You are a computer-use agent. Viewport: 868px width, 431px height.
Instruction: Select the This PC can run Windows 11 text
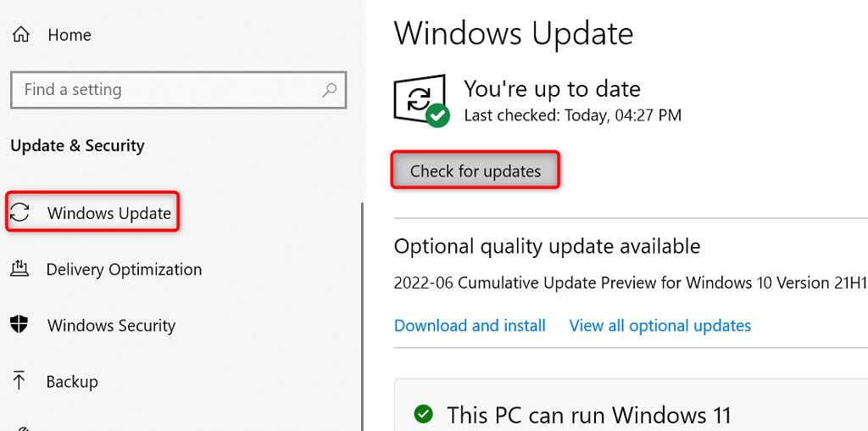click(588, 415)
